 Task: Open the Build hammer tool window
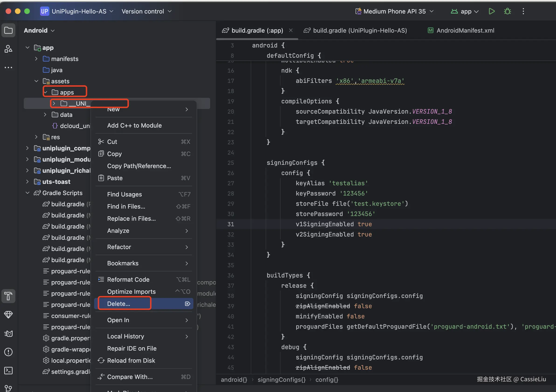[x=8, y=296]
